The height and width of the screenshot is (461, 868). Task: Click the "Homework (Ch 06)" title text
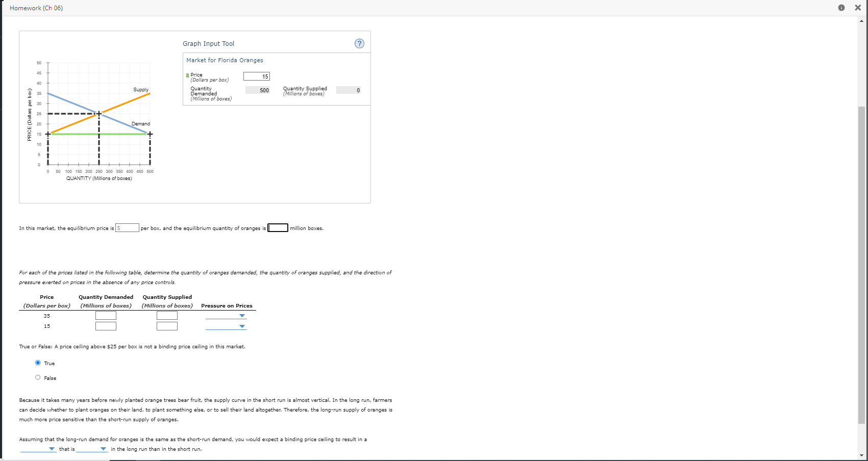(x=36, y=8)
